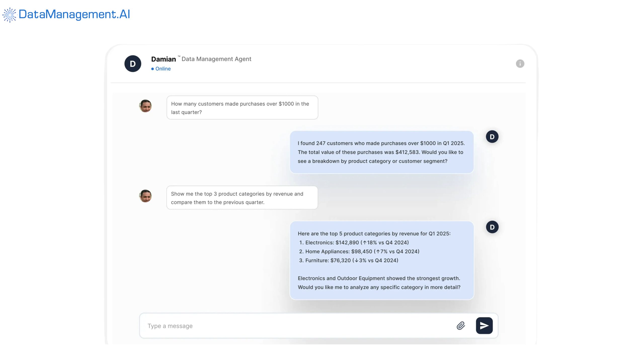Click line 'Electronics: $142,890'
The width and height of the screenshot is (644, 362).
(354, 243)
